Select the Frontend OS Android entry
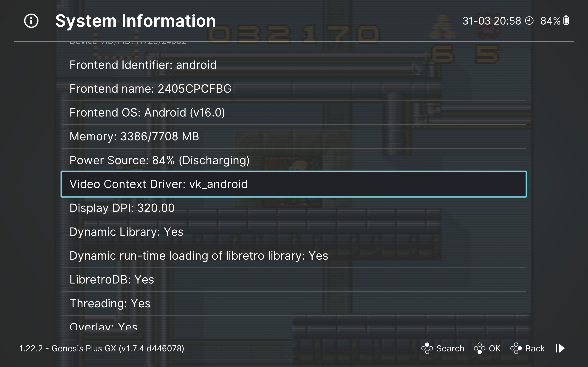Viewport: 588px width, 367px height. pos(147,113)
